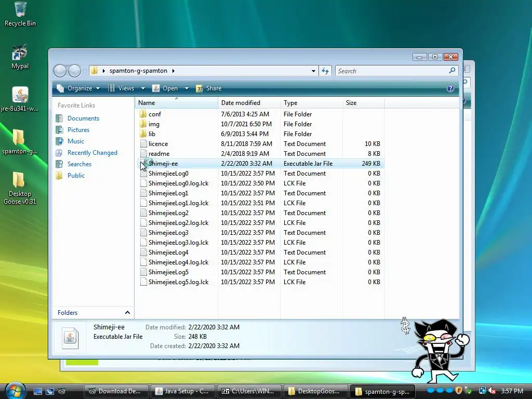Open the Help question mark icon

pyautogui.click(x=450, y=88)
